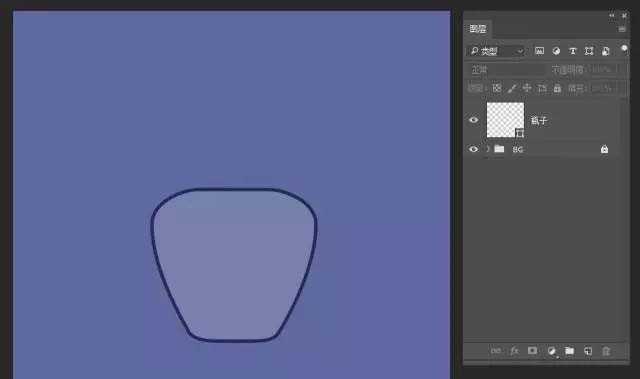Open the layers panel options menu

click(x=622, y=29)
